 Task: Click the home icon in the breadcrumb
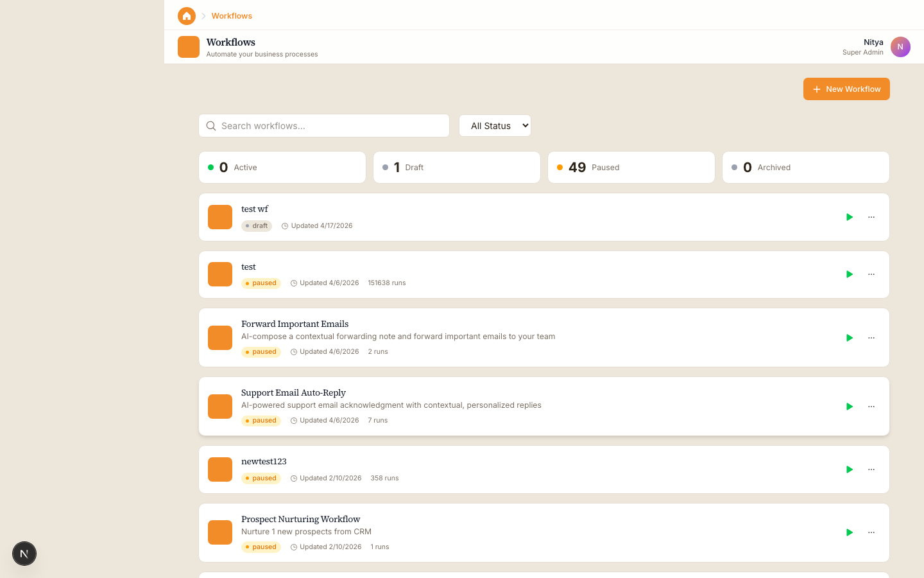186,15
